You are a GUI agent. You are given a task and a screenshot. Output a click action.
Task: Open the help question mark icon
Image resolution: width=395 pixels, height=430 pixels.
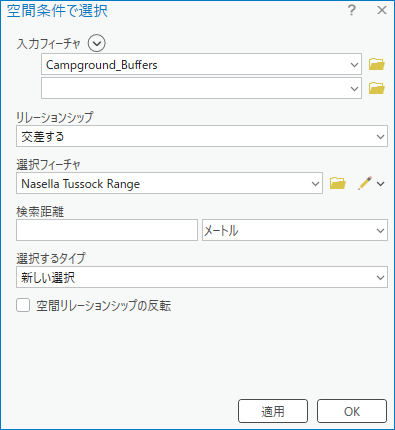pos(352,10)
